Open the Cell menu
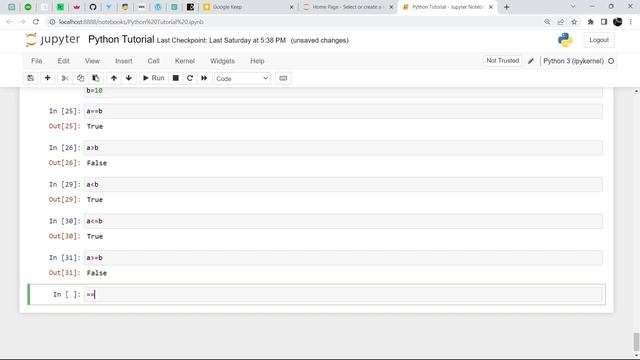The image size is (640, 360). click(x=153, y=61)
